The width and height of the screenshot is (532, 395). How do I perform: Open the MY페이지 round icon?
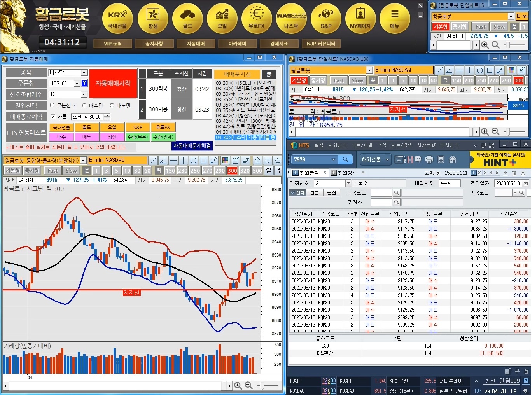click(x=360, y=18)
